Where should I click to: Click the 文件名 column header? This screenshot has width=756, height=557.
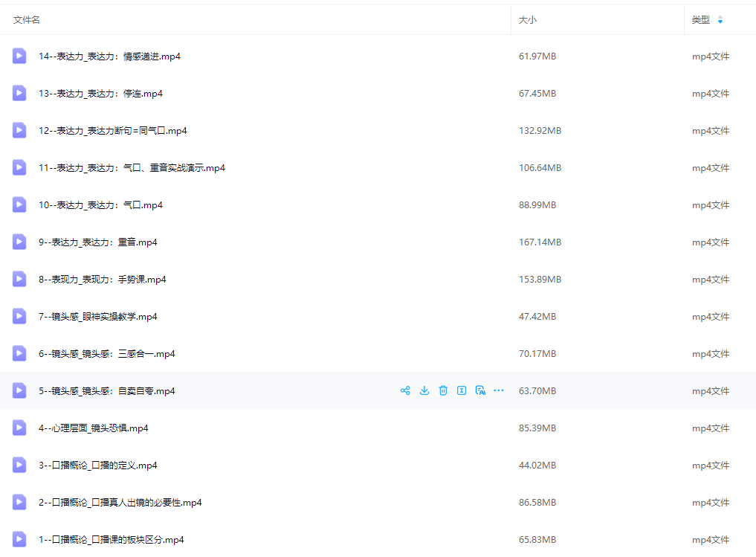point(27,20)
